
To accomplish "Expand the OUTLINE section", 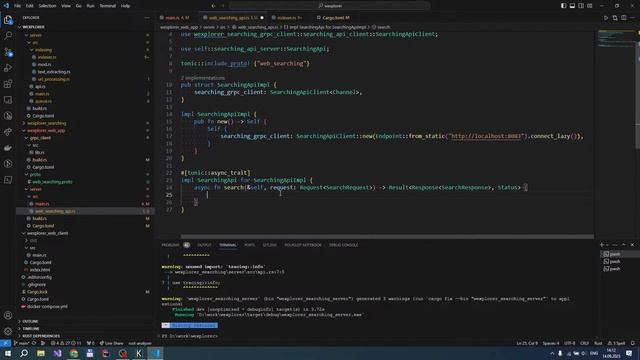I will [x=30, y=321].
